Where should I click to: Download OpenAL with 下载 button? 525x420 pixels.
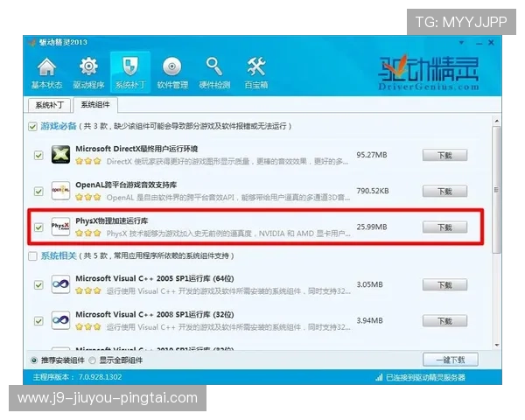click(x=444, y=192)
